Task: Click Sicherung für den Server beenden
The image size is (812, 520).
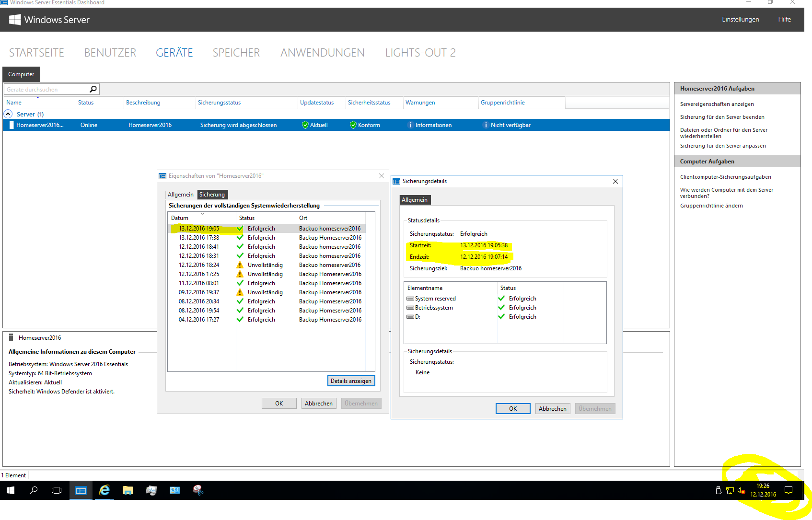Action: point(722,117)
